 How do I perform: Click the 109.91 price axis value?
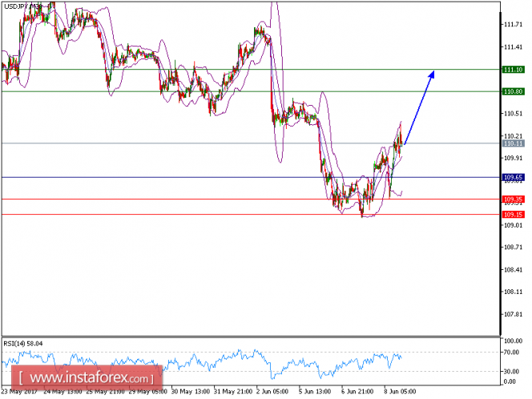pyautogui.click(x=513, y=159)
